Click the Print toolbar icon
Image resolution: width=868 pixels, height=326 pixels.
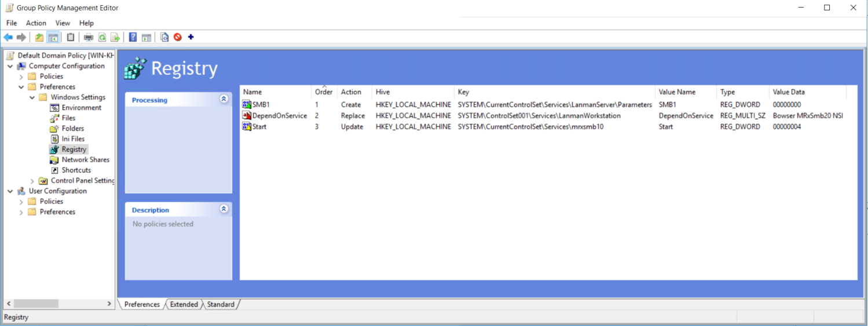(89, 38)
